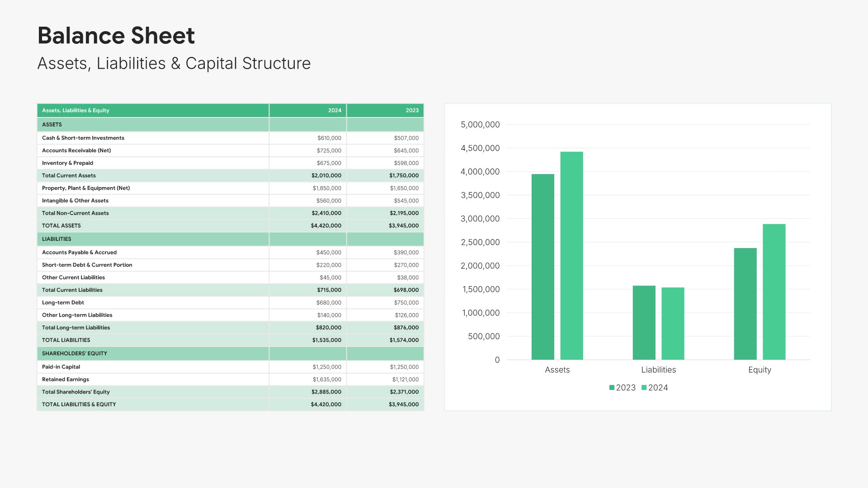Select the 2023 Equity bar
The height and width of the screenshot is (488, 868).
pos(745,304)
